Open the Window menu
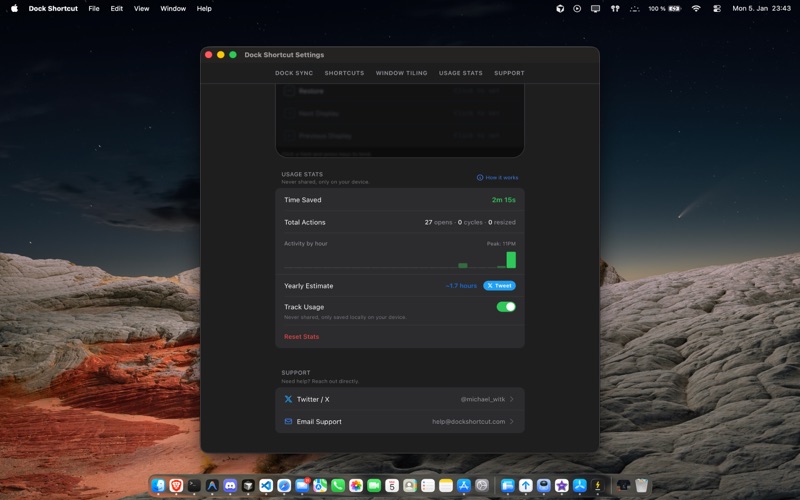The width and height of the screenshot is (800, 500). coord(173,9)
